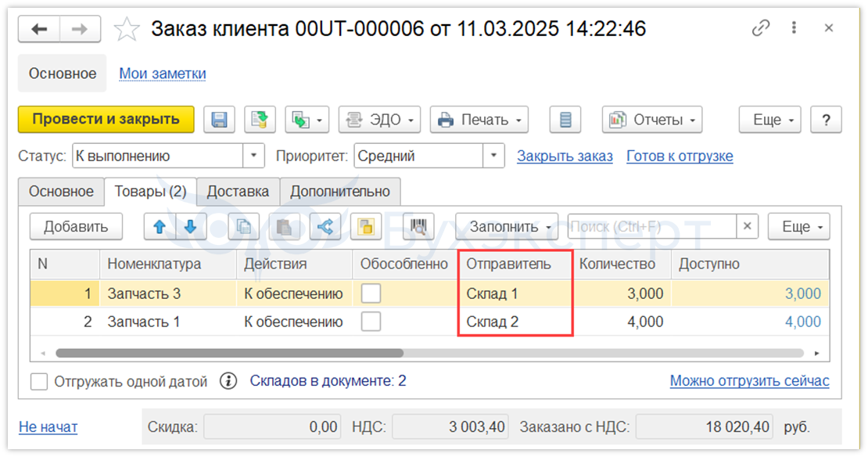The width and height of the screenshot is (868, 457).
Task: Go back with the left arrow button
Action: (39, 29)
